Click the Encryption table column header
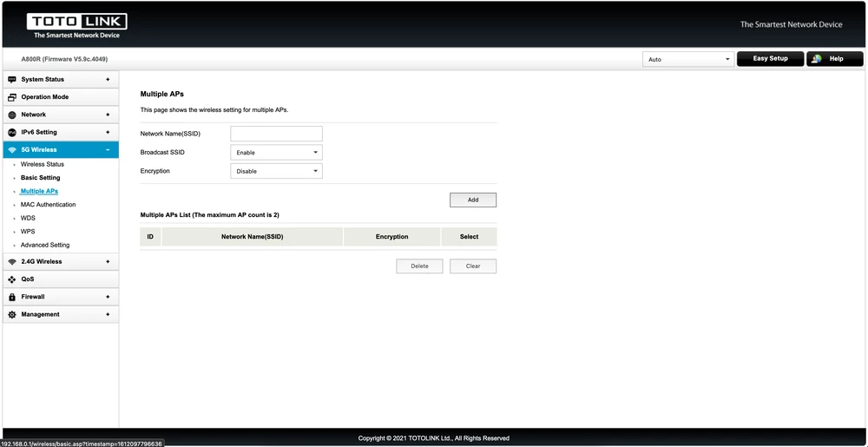This screenshot has width=868, height=447. pyautogui.click(x=392, y=237)
